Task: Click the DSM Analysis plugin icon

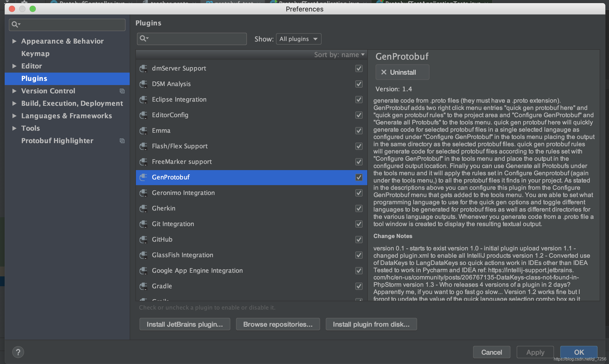Action: 143,84
